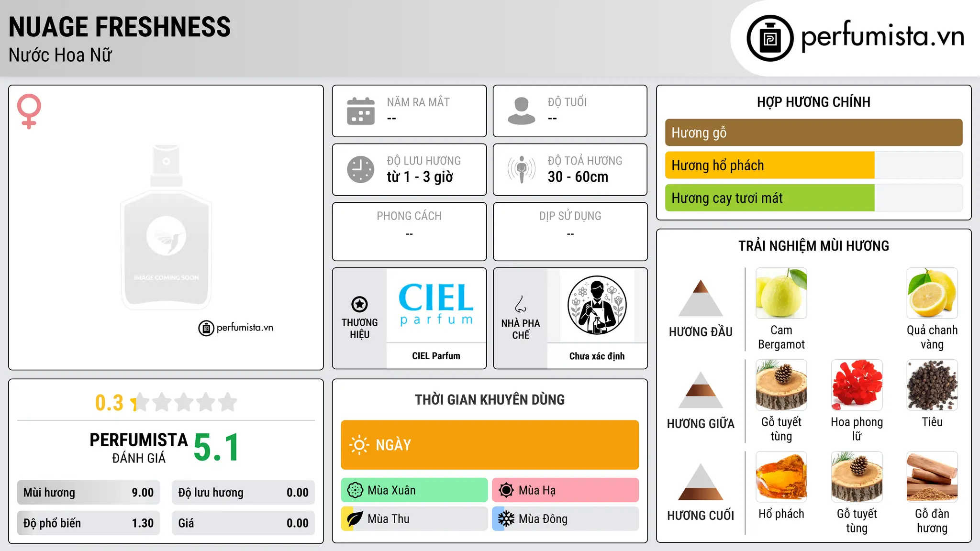This screenshot has height=551, width=980.
Task: Click the perfumista.vn bottle logo icon in header
Action: tap(770, 38)
